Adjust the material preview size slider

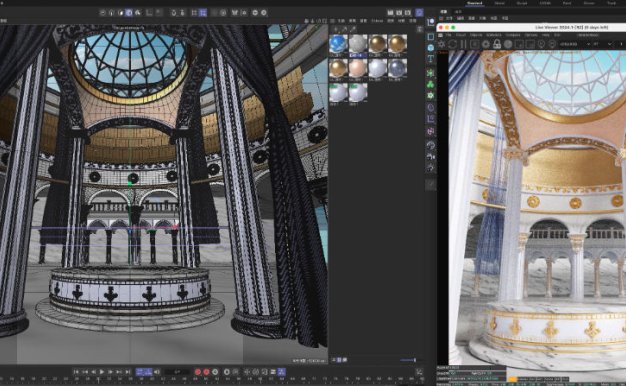408,360
